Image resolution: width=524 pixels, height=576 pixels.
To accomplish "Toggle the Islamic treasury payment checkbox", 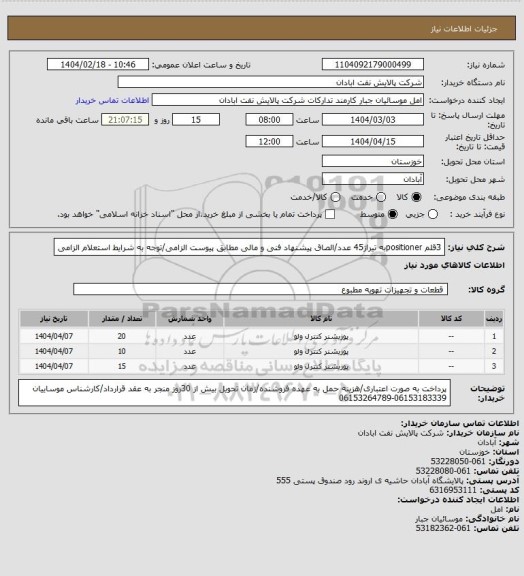I will tap(330, 214).
